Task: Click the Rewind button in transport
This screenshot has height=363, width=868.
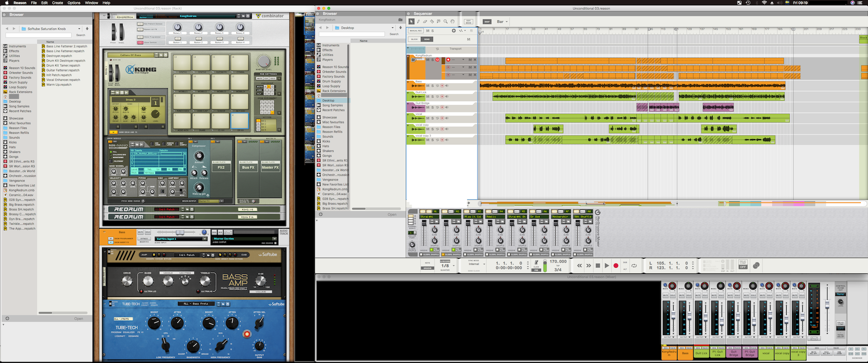Action: click(x=579, y=266)
